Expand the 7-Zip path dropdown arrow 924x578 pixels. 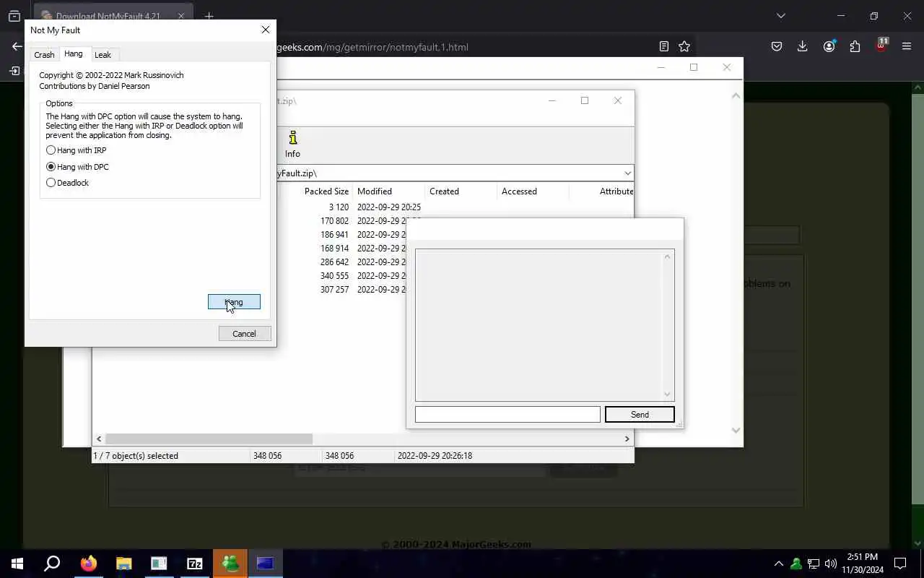pyautogui.click(x=627, y=173)
